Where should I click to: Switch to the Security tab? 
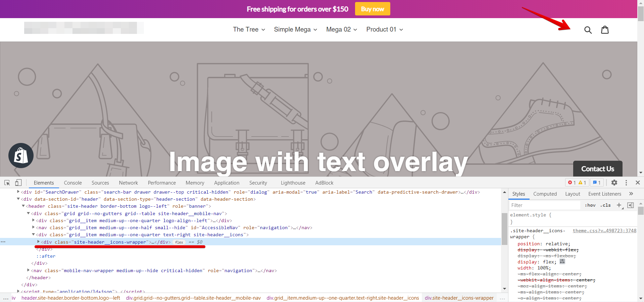click(258, 183)
